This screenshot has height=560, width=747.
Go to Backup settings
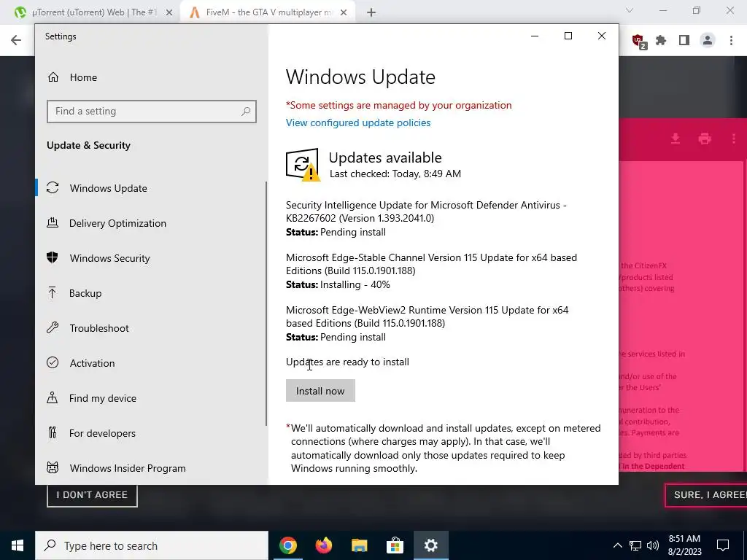[x=85, y=293]
